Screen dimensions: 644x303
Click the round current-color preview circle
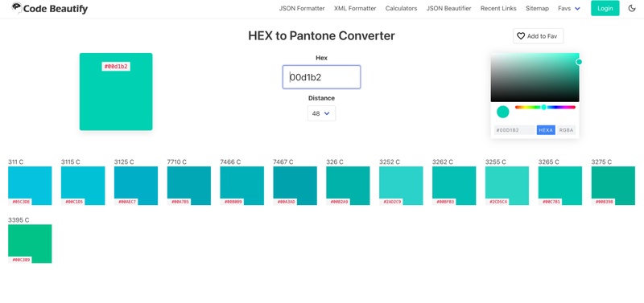502,112
